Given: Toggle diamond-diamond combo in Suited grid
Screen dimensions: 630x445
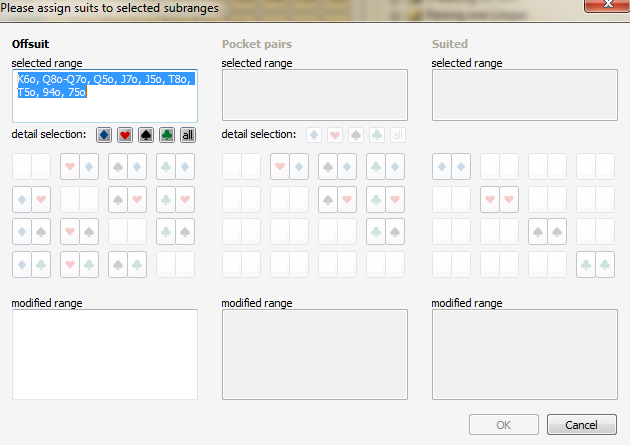Looking at the screenshot, I should [x=451, y=166].
